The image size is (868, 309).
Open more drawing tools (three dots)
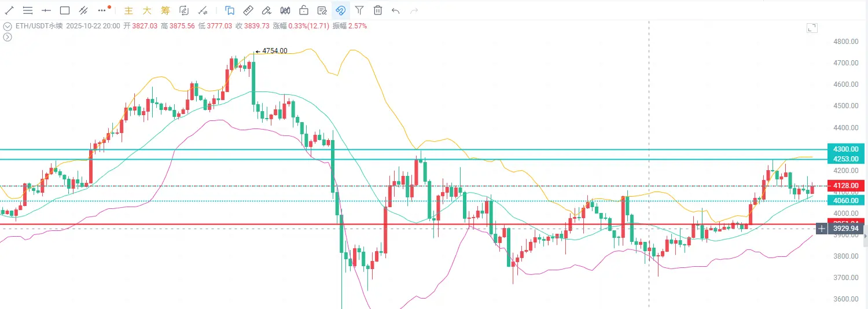pyautogui.click(x=103, y=10)
